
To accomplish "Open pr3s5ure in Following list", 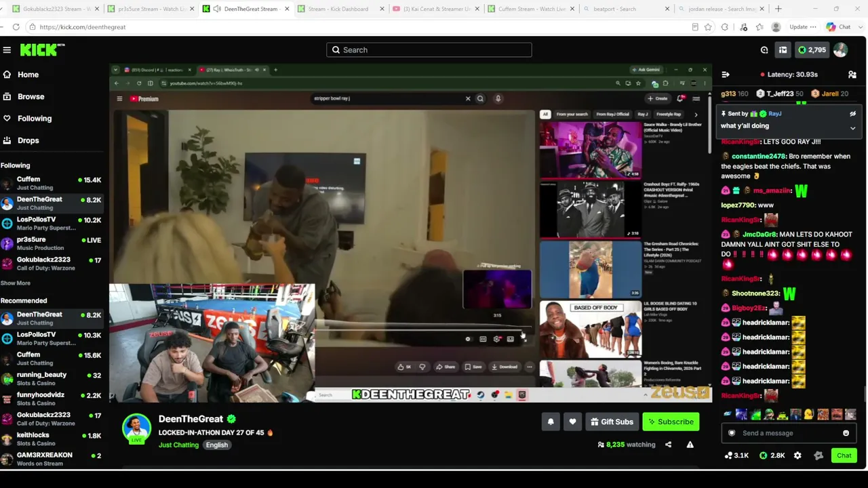I will (52, 244).
